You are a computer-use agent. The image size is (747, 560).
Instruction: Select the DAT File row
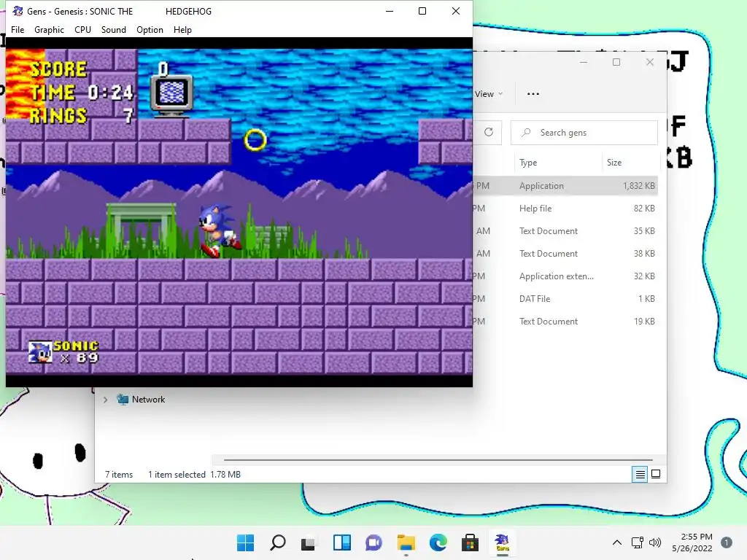[x=565, y=298]
